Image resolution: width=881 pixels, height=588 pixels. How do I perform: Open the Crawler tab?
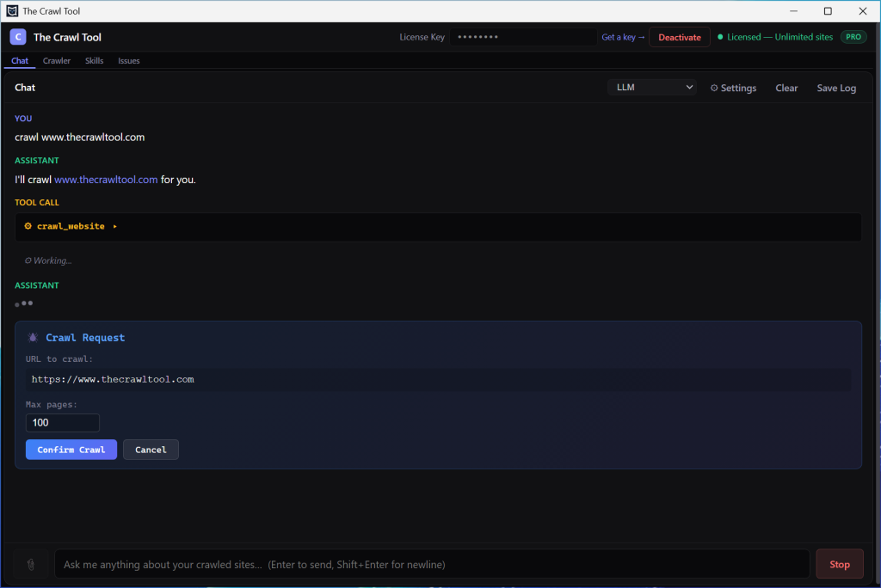tap(57, 61)
